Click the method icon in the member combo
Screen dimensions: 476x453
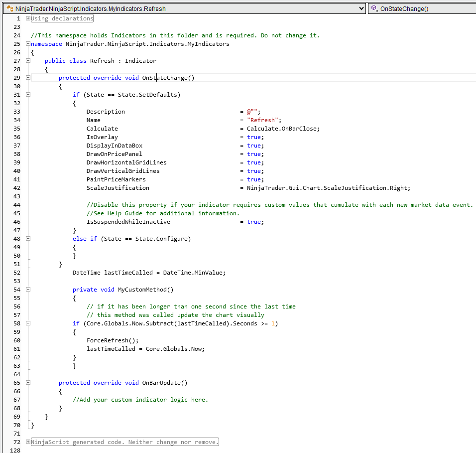pyautogui.click(x=374, y=8)
